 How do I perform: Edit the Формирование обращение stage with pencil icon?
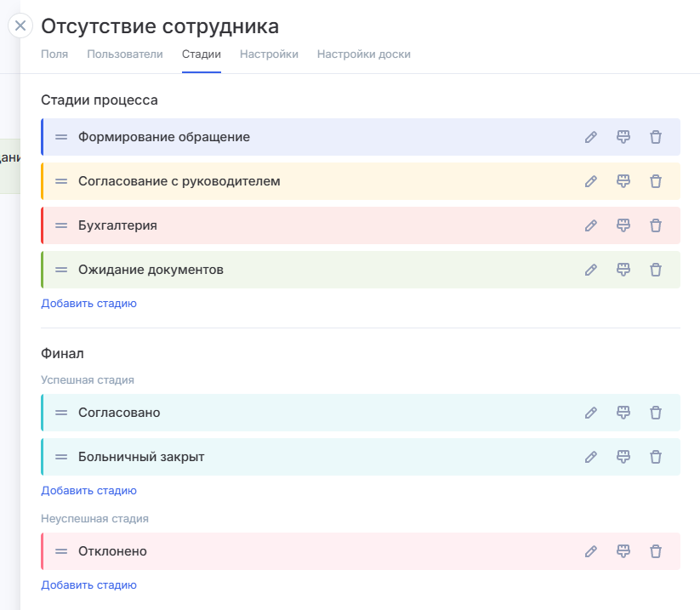(591, 137)
